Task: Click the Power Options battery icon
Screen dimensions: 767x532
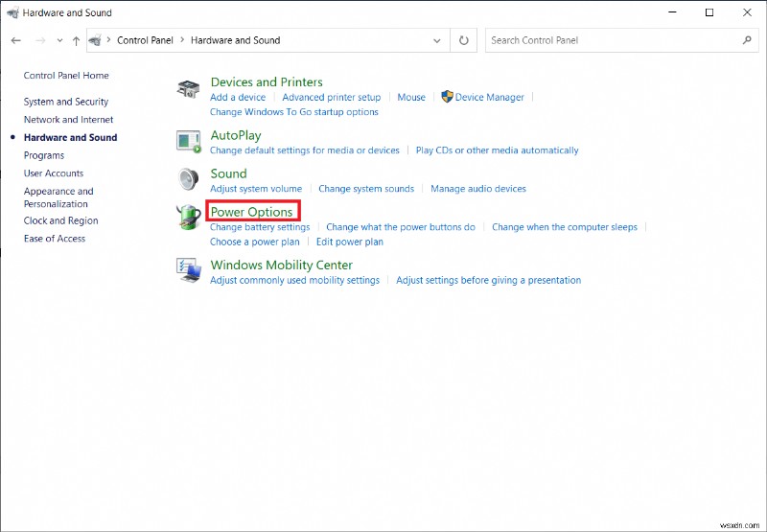Action: 188,217
